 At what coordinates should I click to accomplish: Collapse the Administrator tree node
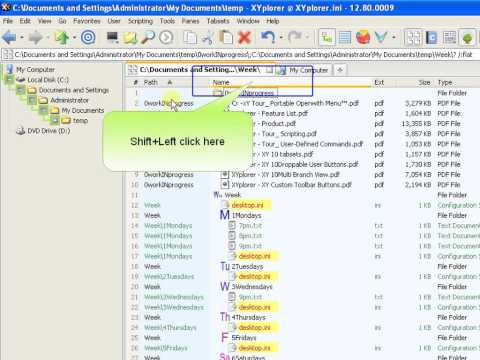pos(32,100)
